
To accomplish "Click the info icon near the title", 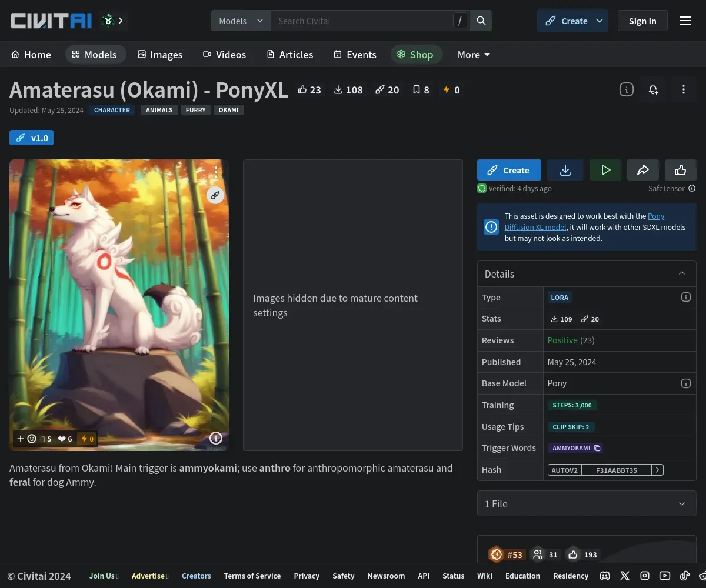I will pyautogui.click(x=627, y=89).
